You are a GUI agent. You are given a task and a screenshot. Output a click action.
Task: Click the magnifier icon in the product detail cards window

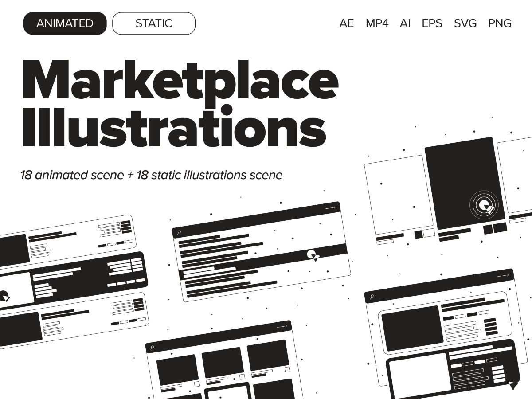coord(372,297)
